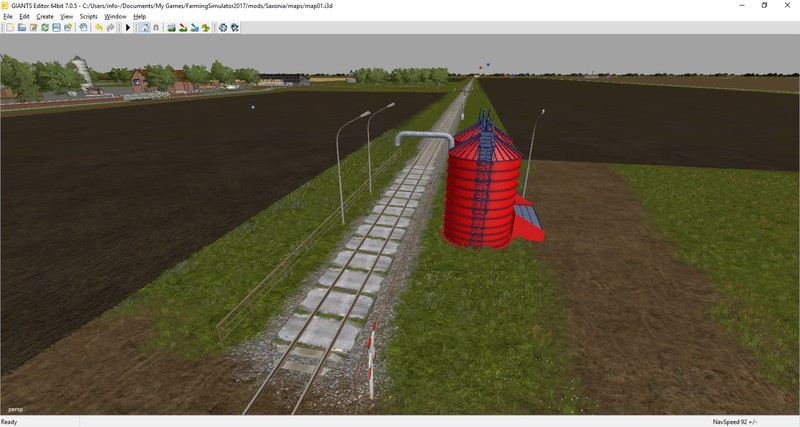Click the Redo arrow icon
The width and height of the screenshot is (800, 427).
tap(110, 27)
